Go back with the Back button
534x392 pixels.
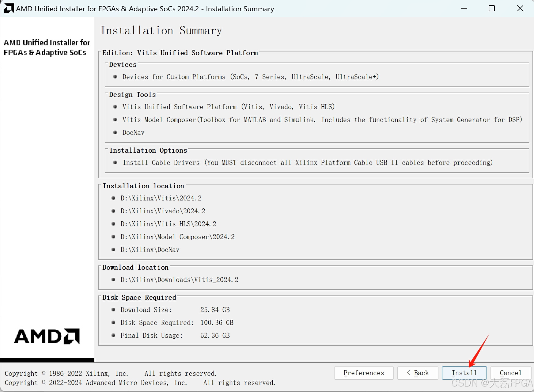(x=418, y=373)
